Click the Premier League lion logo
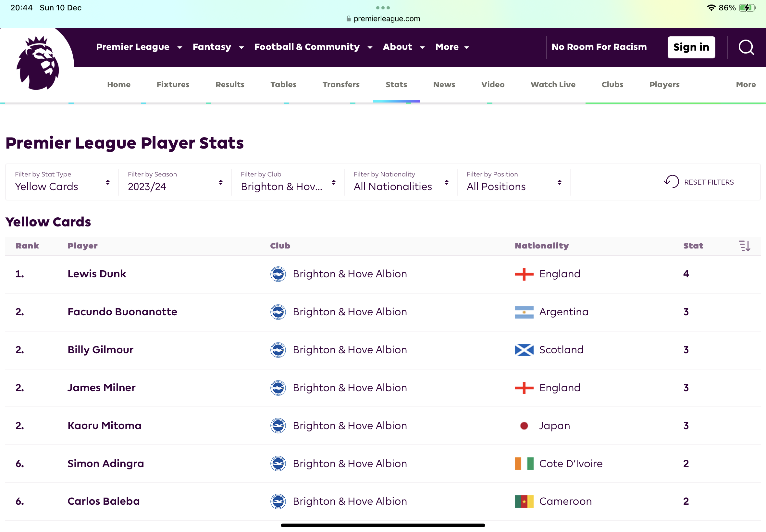The image size is (766, 532). pos(38,63)
